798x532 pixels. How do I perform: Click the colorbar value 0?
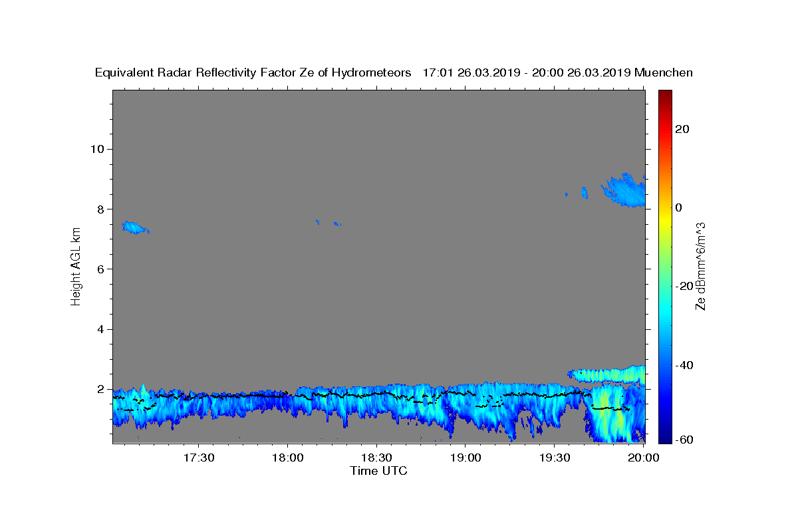pyautogui.click(x=680, y=207)
